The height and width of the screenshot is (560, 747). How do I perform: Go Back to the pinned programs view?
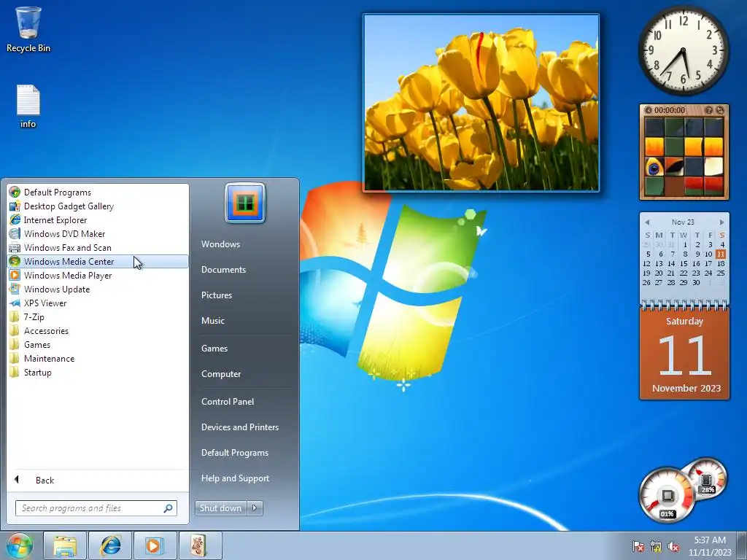tap(98, 480)
